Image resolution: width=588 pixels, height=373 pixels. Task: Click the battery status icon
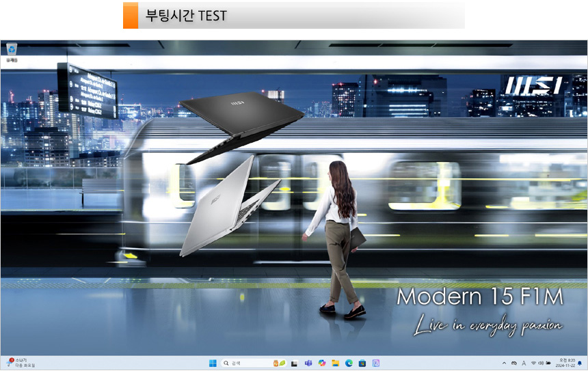pyautogui.click(x=548, y=363)
